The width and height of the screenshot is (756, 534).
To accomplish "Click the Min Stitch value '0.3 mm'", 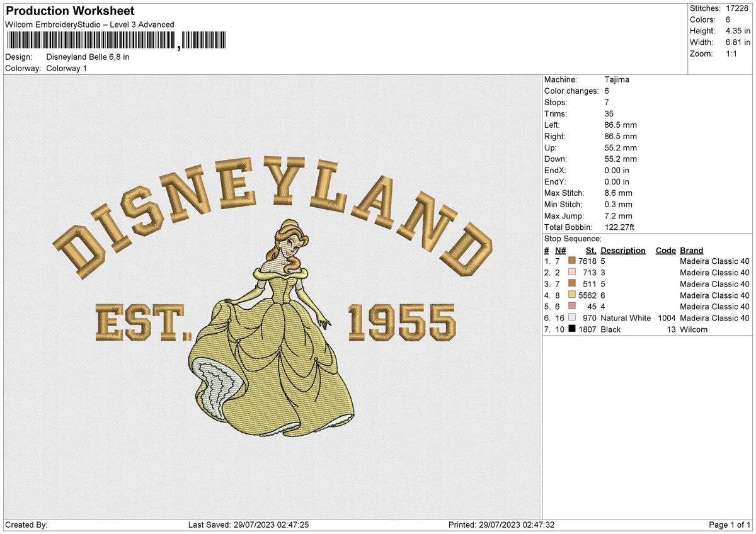I will (618, 204).
